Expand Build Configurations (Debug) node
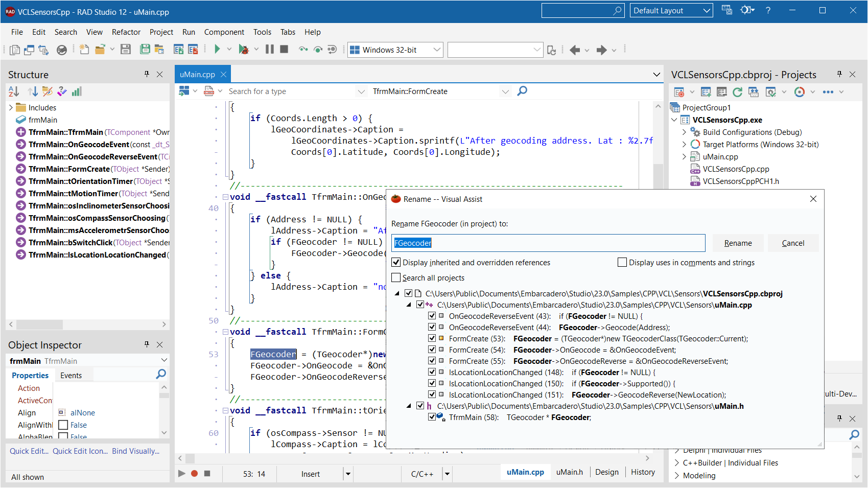This screenshot has height=488, width=868. tap(684, 132)
